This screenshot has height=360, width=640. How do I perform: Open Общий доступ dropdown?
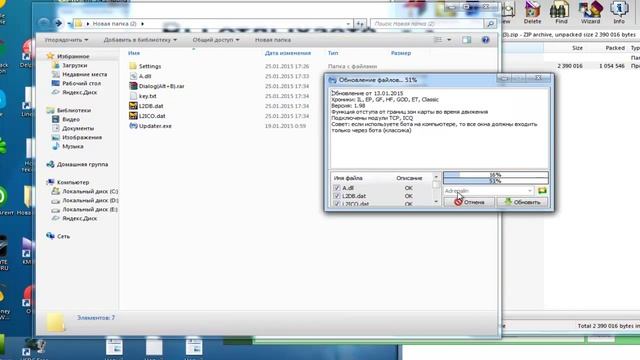(216, 40)
